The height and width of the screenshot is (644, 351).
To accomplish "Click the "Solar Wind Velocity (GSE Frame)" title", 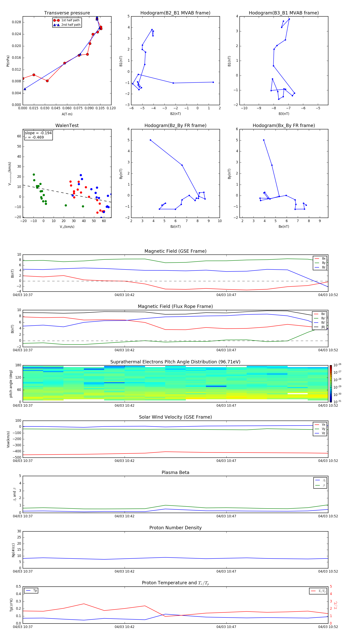I will (x=175, y=417).
